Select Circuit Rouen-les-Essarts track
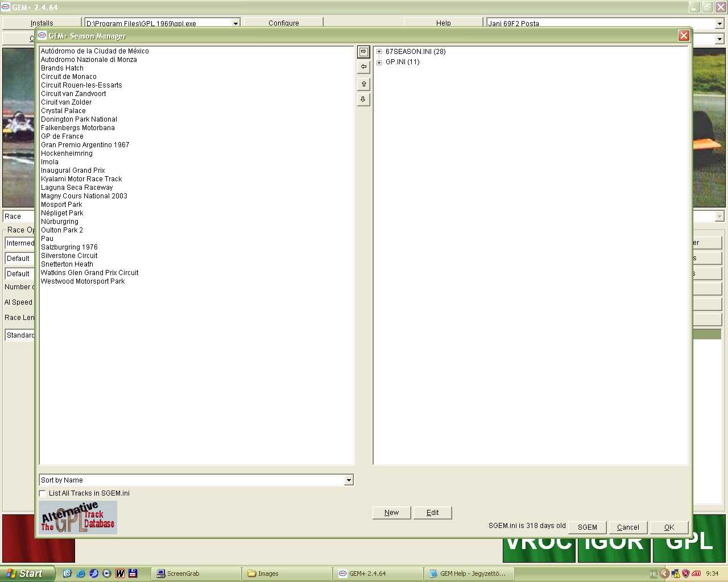This screenshot has width=728, height=582. coord(81,85)
